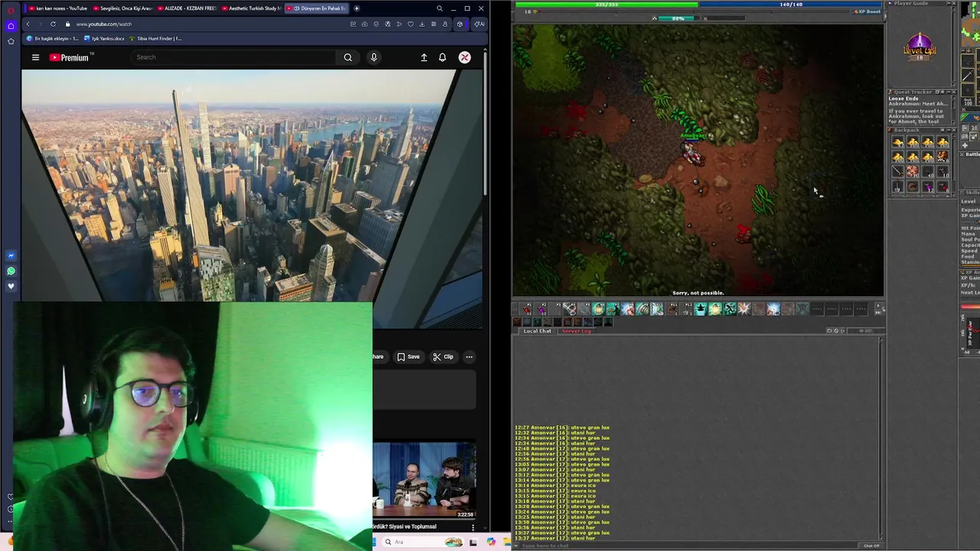Image resolution: width=980 pixels, height=551 pixels.
Task: Click the XP Boost button in Tibia
Action: tap(867, 11)
